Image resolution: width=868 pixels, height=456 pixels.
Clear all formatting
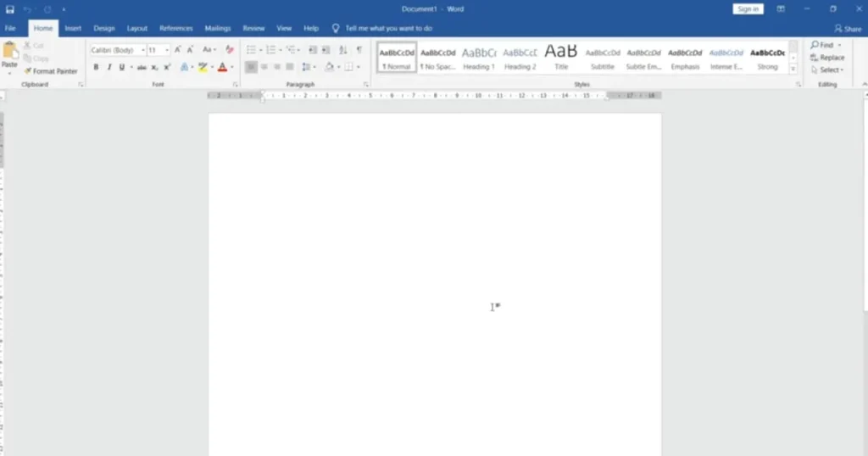click(x=230, y=50)
